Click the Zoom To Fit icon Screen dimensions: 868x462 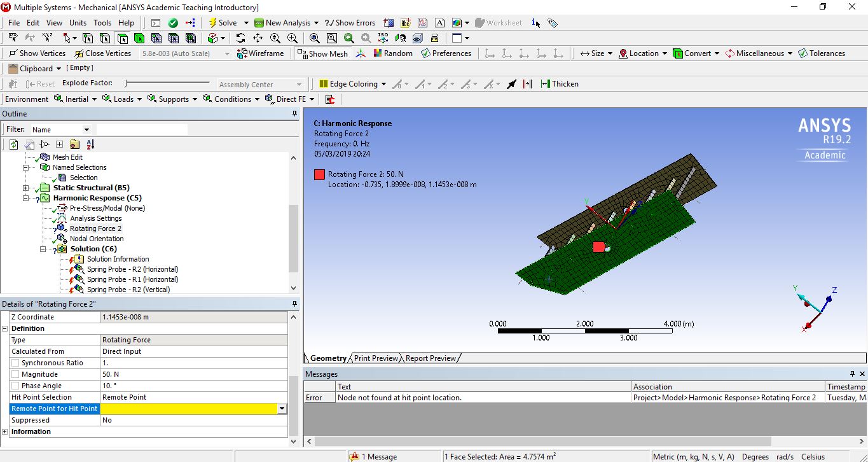[314, 38]
